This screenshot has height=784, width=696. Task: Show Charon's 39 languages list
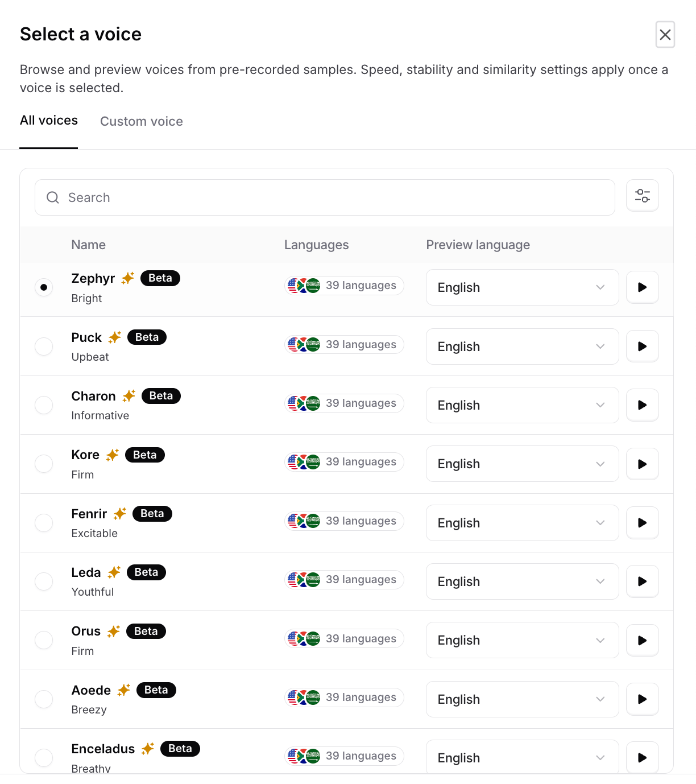click(344, 403)
